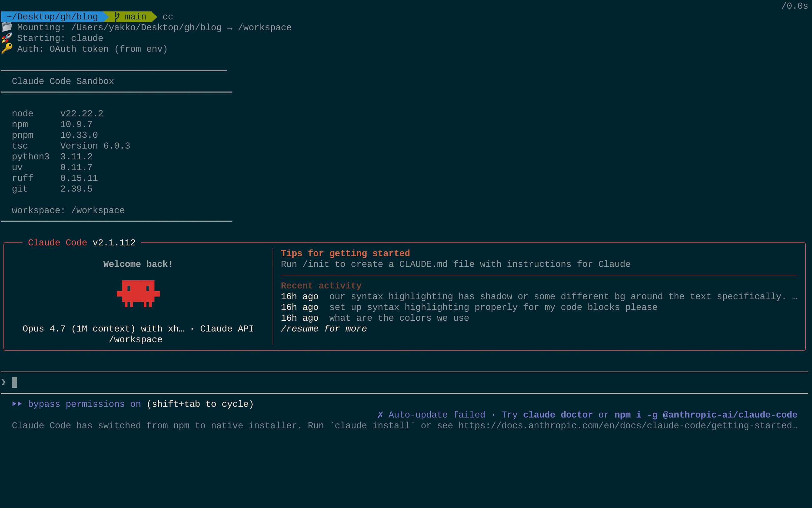Click version 'v2.1.112' text

click(114, 243)
